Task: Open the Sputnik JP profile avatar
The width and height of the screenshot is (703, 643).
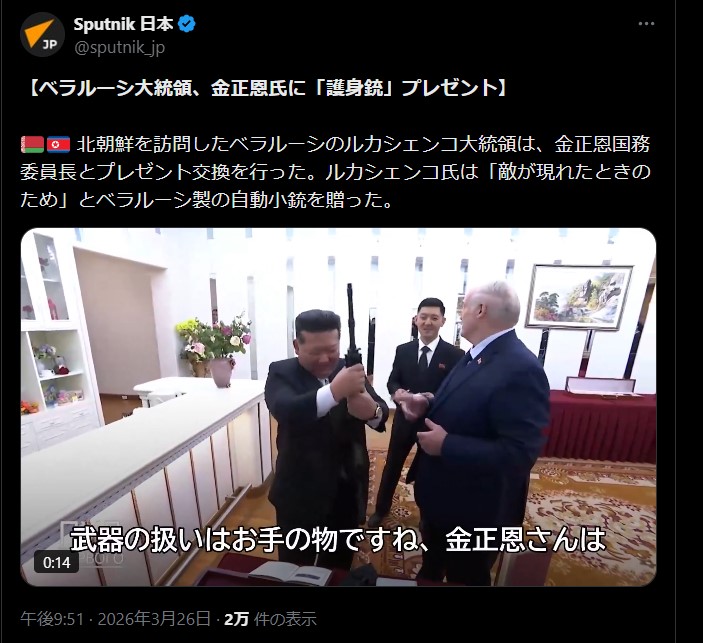Action: click(43, 35)
